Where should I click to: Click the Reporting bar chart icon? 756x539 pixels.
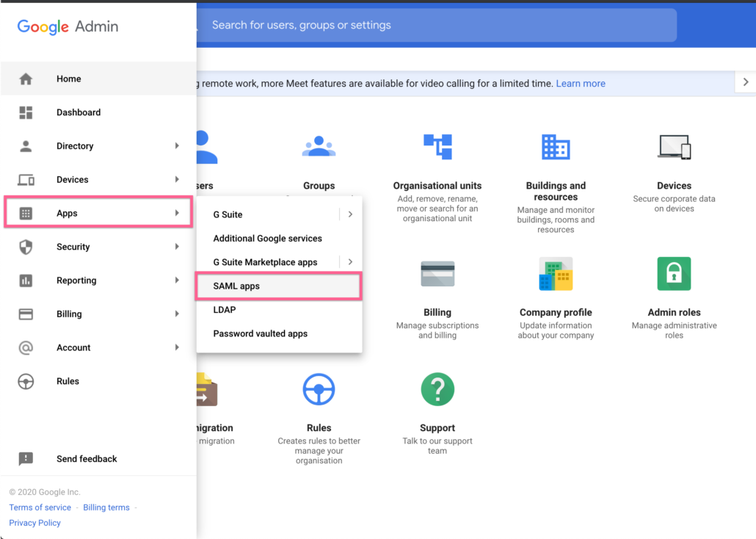[26, 281]
